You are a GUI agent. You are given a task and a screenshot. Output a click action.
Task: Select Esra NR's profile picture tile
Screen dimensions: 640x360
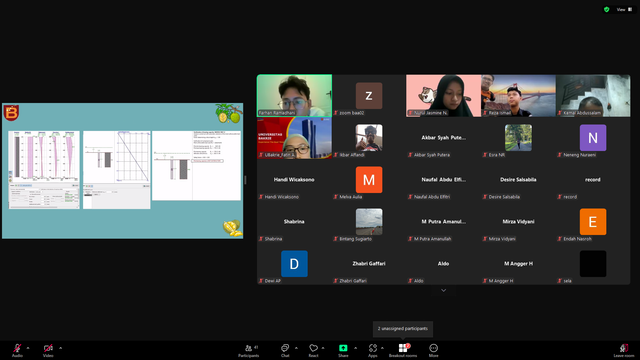pyautogui.click(x=518, y=138)
